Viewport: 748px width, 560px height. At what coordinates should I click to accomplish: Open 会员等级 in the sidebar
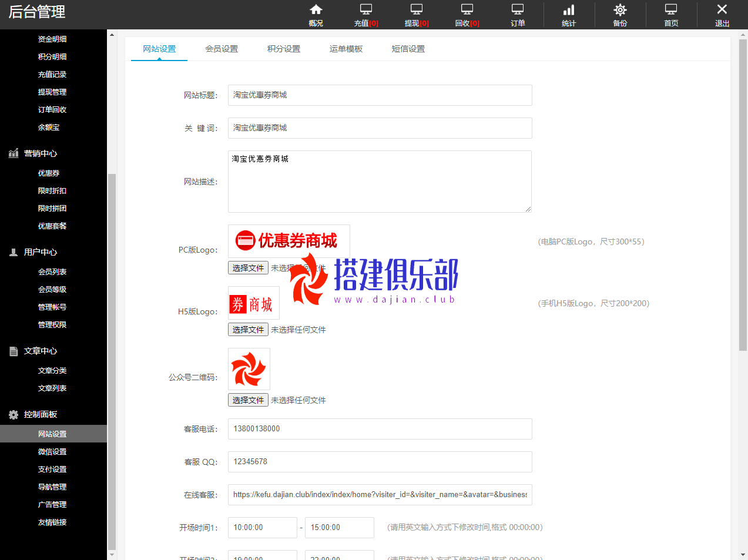(x=52, y=289)
